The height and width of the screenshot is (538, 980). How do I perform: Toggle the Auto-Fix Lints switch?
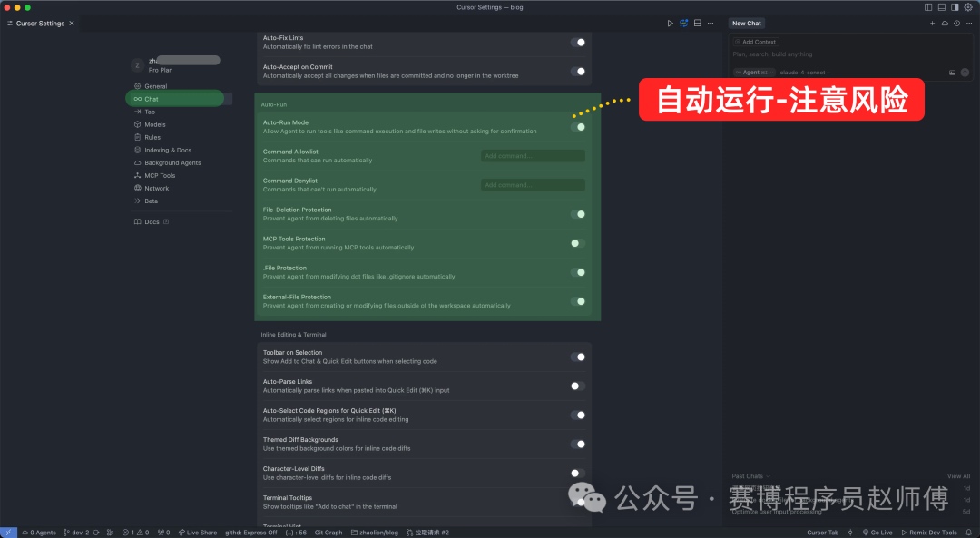[x=577, y=43]
